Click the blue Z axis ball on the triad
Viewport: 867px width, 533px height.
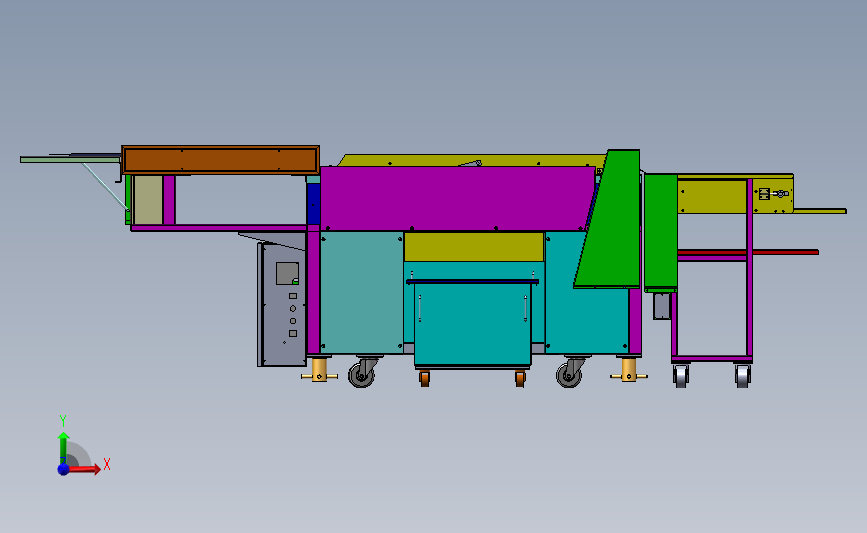coord(64,469)
